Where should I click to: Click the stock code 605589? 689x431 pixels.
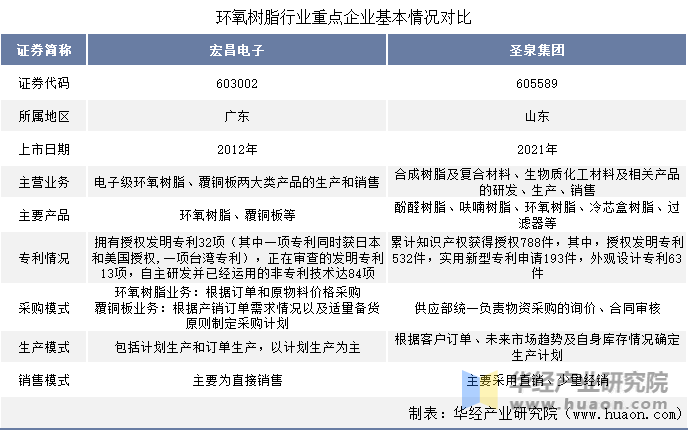tap(537, 83)
